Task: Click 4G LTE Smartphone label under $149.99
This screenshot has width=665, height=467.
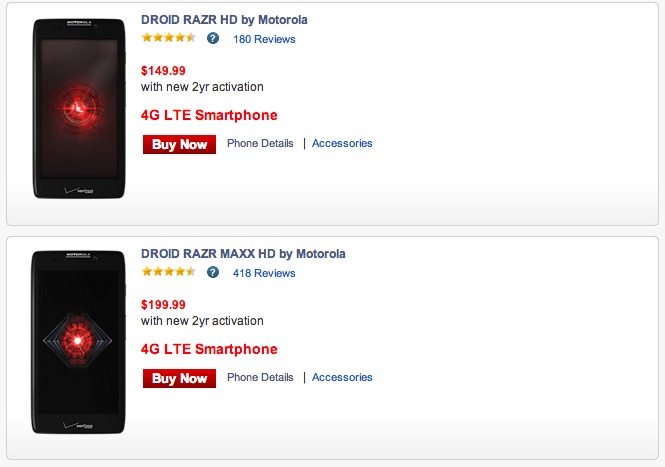Action: click(x=209, y=115)
